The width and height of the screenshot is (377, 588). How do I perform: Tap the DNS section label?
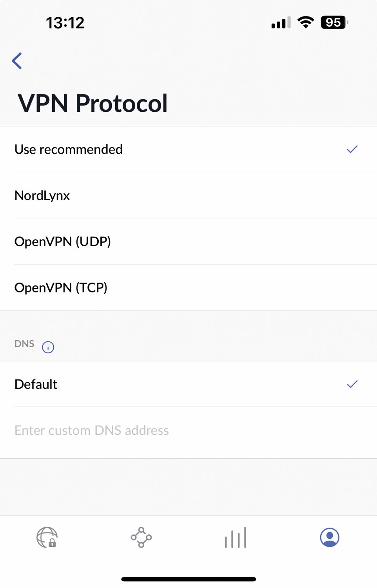click(24, 344)
